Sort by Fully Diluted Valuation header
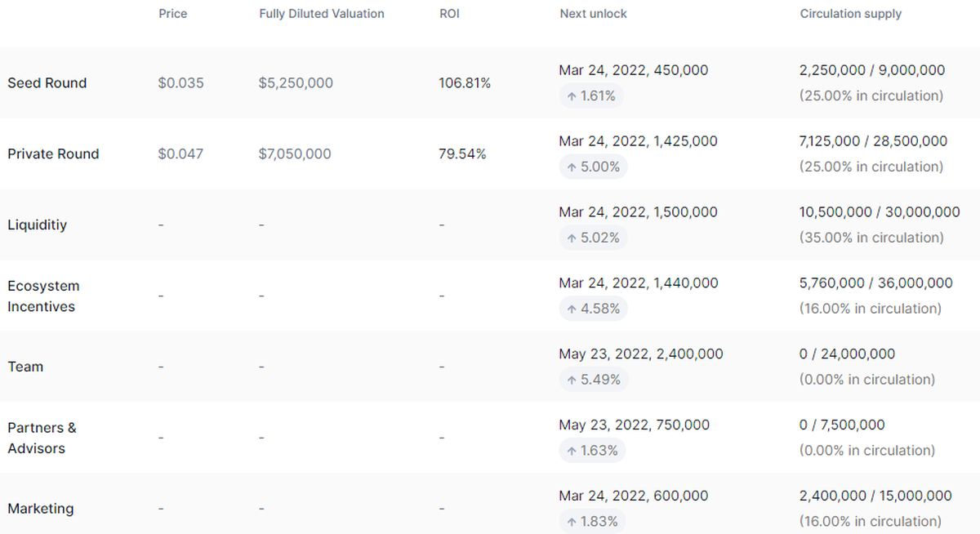980x534 pixels. click(322, 14)
